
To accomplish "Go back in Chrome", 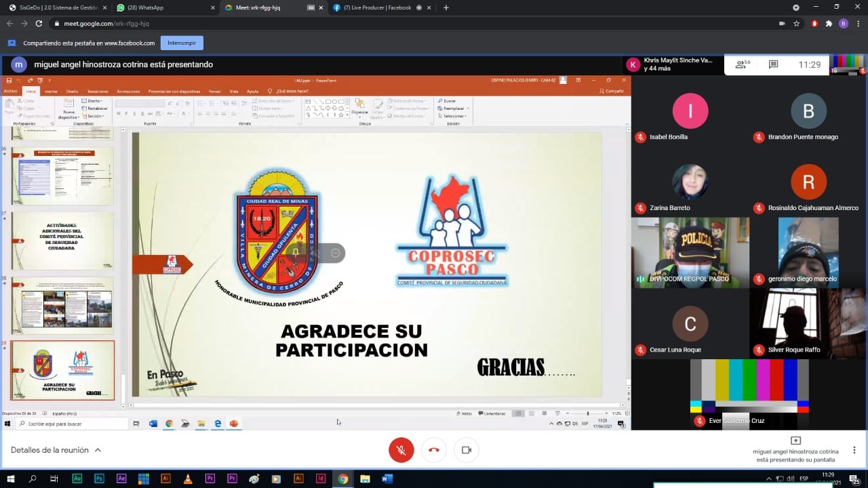I will point(9,23).
